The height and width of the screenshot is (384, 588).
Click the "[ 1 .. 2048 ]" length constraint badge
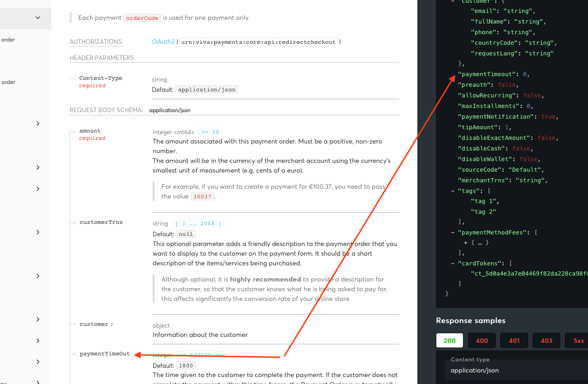(x=198, y=223)
